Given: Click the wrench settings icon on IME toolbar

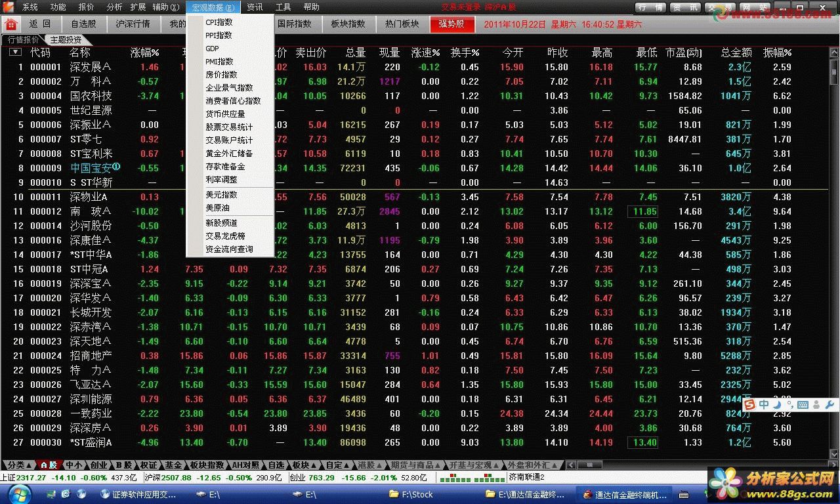Looking at the screenshot, I should click(829, 405).
